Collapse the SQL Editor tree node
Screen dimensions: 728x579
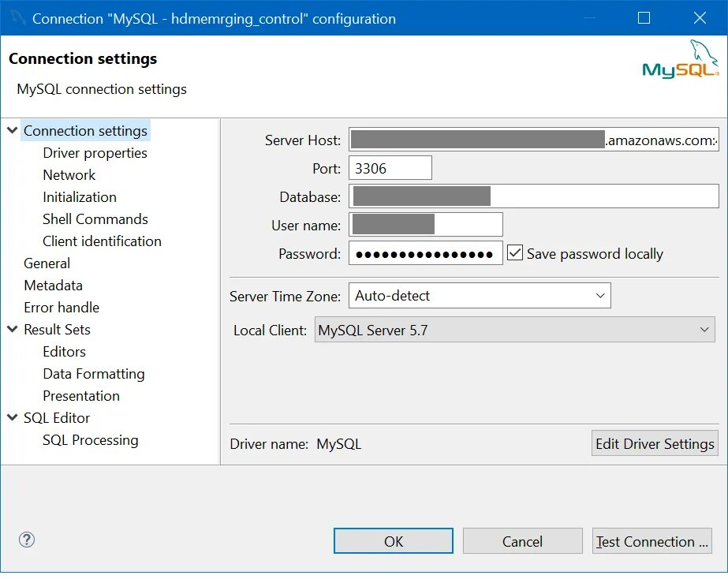pyautogui.click(x=13, y=417)
